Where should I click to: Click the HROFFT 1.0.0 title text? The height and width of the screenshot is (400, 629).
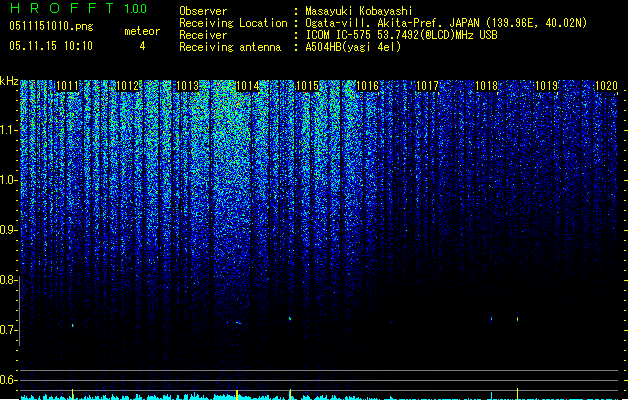click(x=79, y=8)
